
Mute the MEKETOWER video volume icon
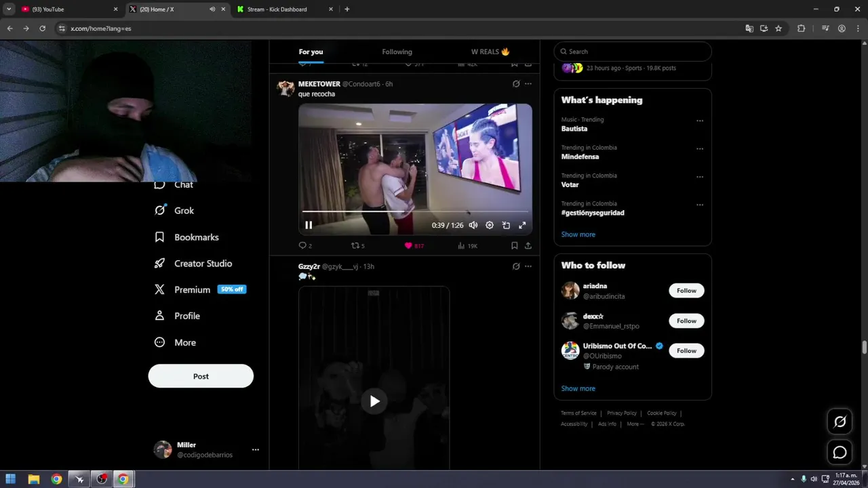coord(473,225)
